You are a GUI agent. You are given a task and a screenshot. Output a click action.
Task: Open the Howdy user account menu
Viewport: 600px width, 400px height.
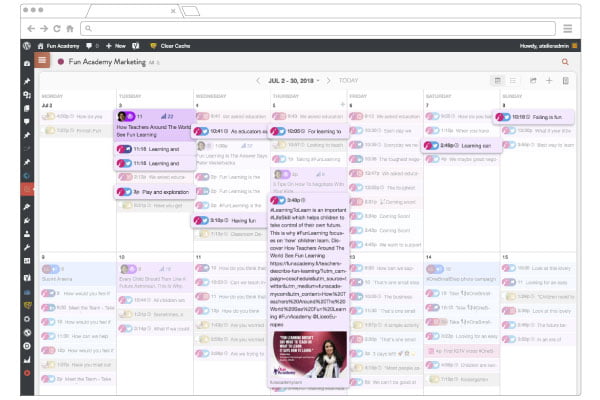pos(548,46)
